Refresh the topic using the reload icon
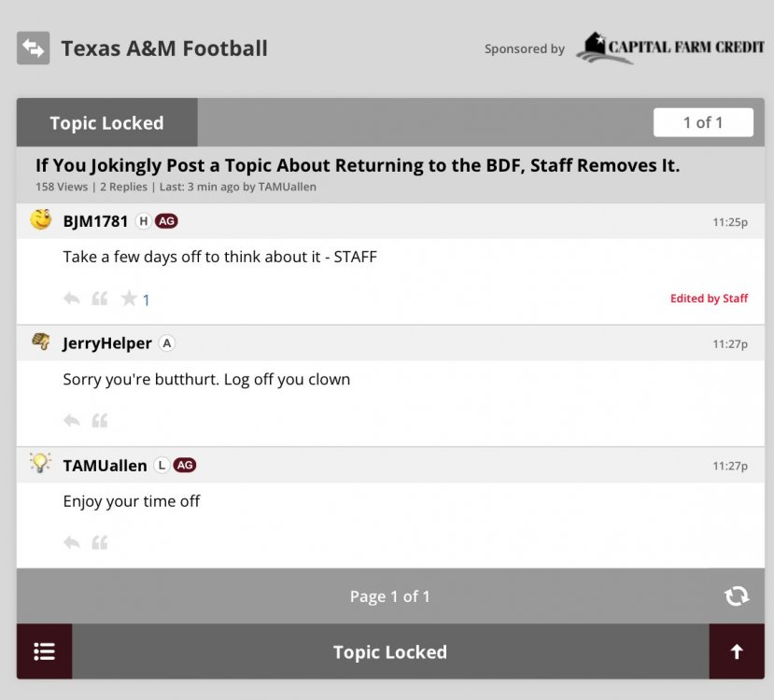 tap(737, 596)
